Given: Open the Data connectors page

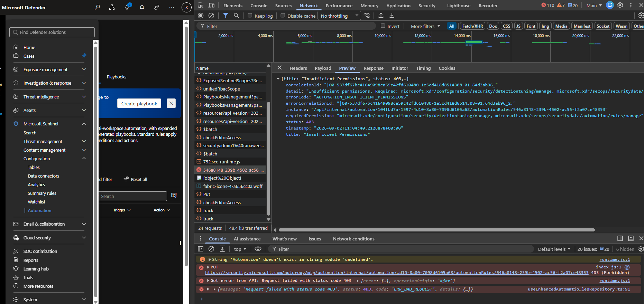Looking at the screenshot, I should [44, 176].
